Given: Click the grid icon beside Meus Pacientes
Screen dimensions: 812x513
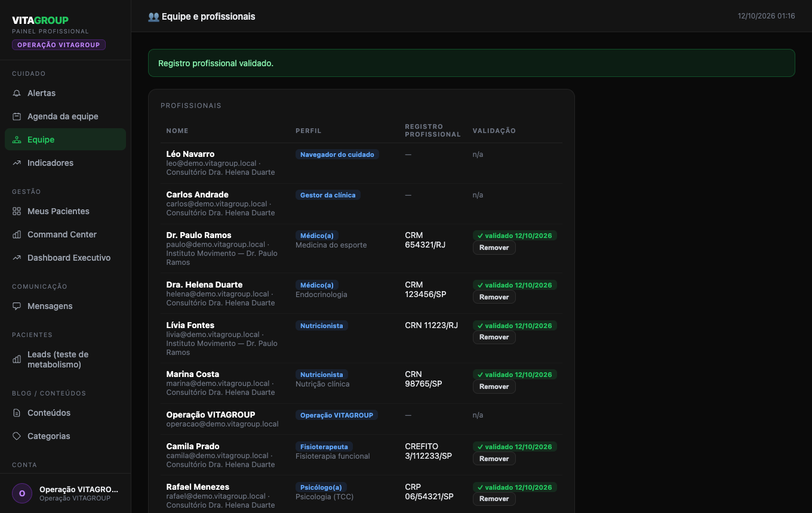Looking at the screenshot, I should click(x=17, y=211).
